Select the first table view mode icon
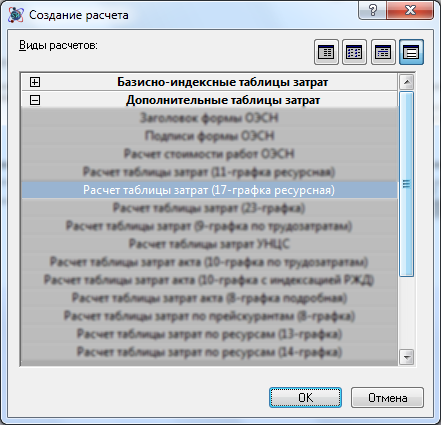This screenshot has height=425, width=441. (326, 52)
